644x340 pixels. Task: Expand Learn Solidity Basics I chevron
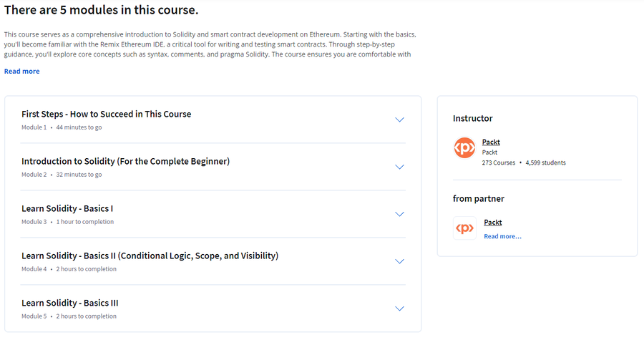click(399, 214)
